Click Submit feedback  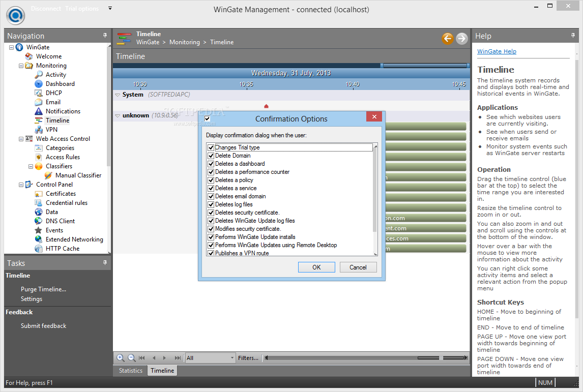click(x=44, y=326)
